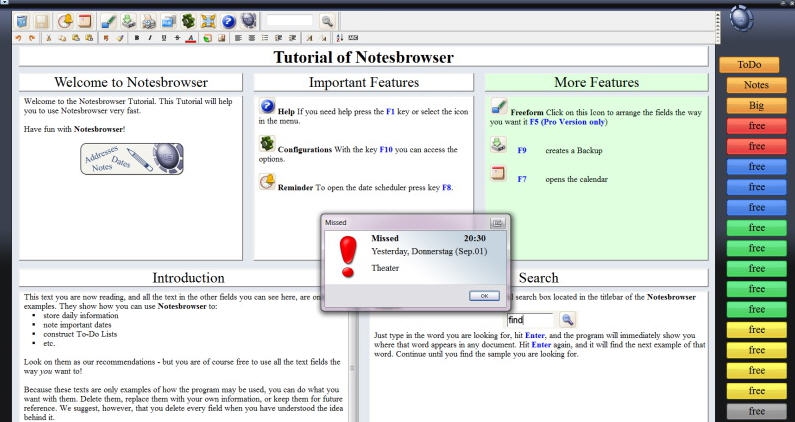The width and height of the screenshot is (795, 422).
Task: Insert picture using the image icon
Action: [x=222, y=38]
